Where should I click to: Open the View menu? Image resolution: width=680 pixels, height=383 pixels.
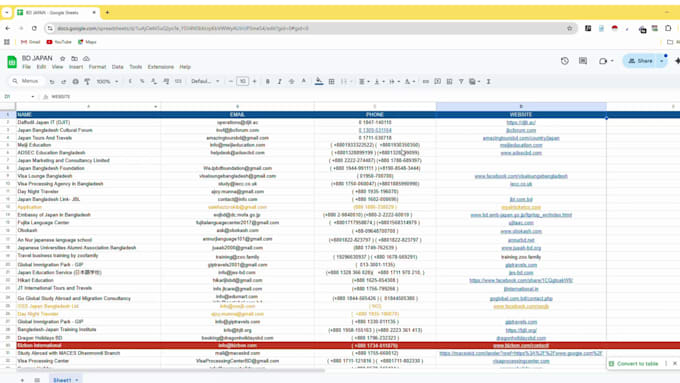pyautogui.click(x=57, y=67)
